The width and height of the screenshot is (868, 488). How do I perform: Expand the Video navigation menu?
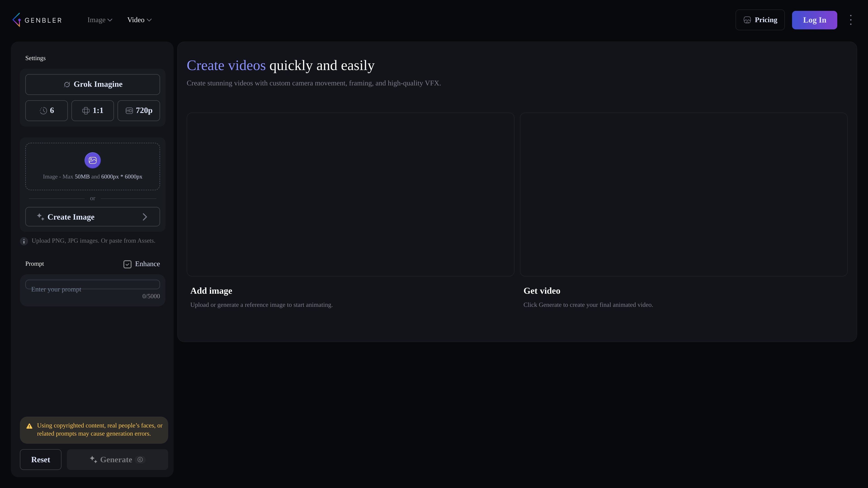coord(139,20)
